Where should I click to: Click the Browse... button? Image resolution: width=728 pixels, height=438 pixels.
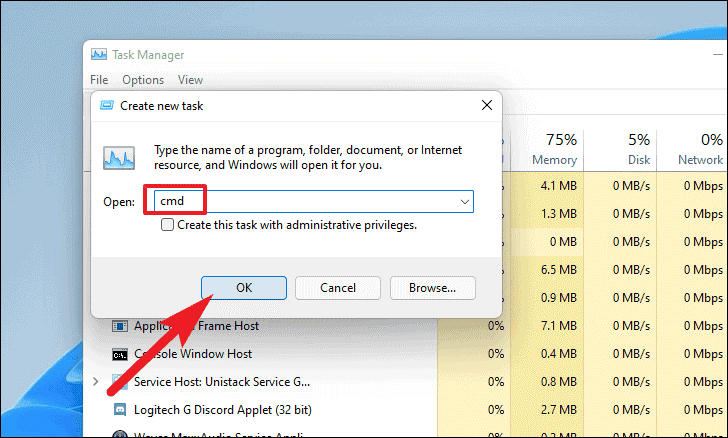click(431, 287)
